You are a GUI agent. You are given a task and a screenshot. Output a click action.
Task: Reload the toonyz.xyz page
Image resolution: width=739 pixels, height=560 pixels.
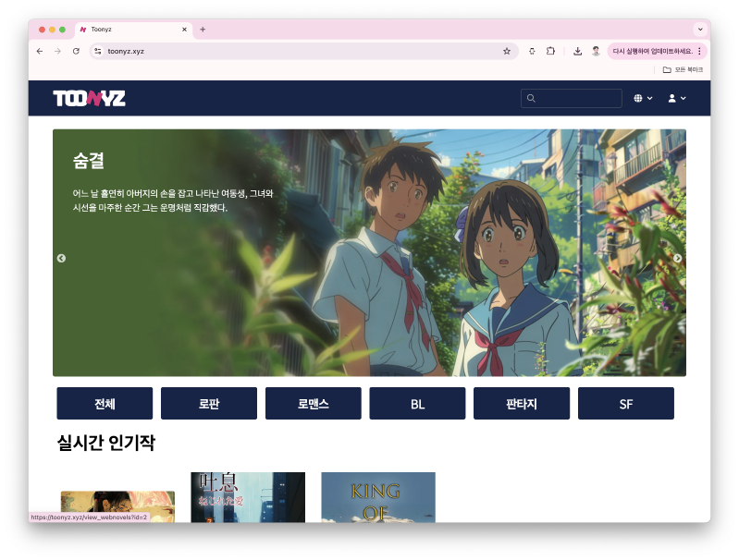[x=76, y=52]
